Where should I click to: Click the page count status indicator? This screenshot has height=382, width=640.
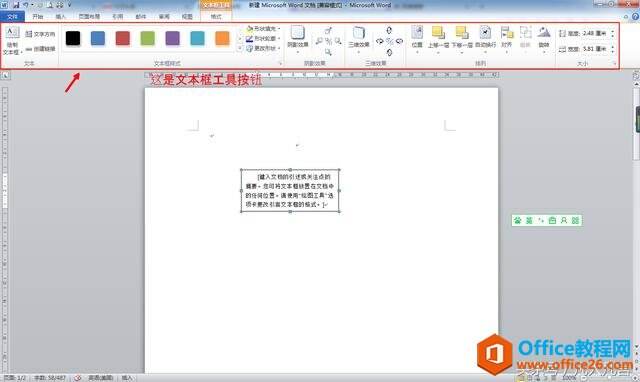pos(15,378)
